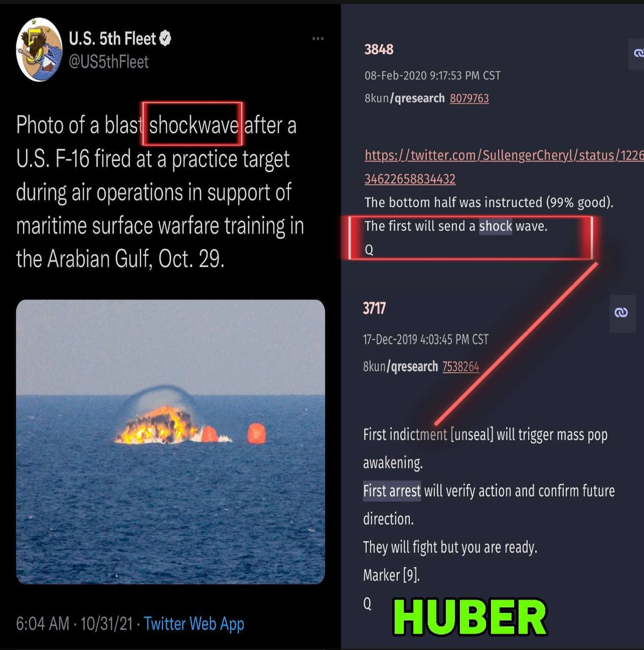The image size is (644, 650).
Task: Click the post number 3717 heading
Action: (374, 308)
